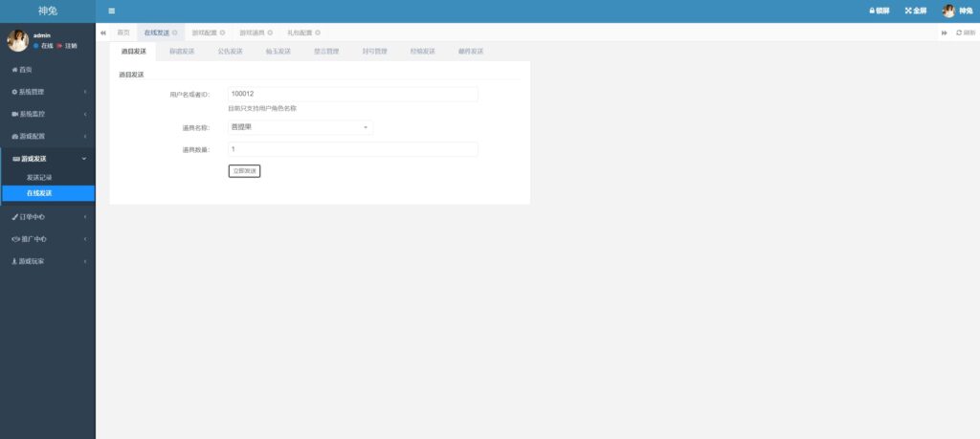Expand the 订单中心 sidebar menu
Image resolution: width=980 pixels, height=439 pixels.
(x=48, y=216)
